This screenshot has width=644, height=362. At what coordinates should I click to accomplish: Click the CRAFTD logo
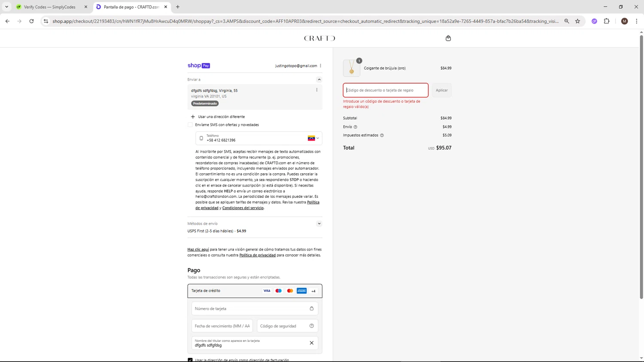tap(319, 38)
